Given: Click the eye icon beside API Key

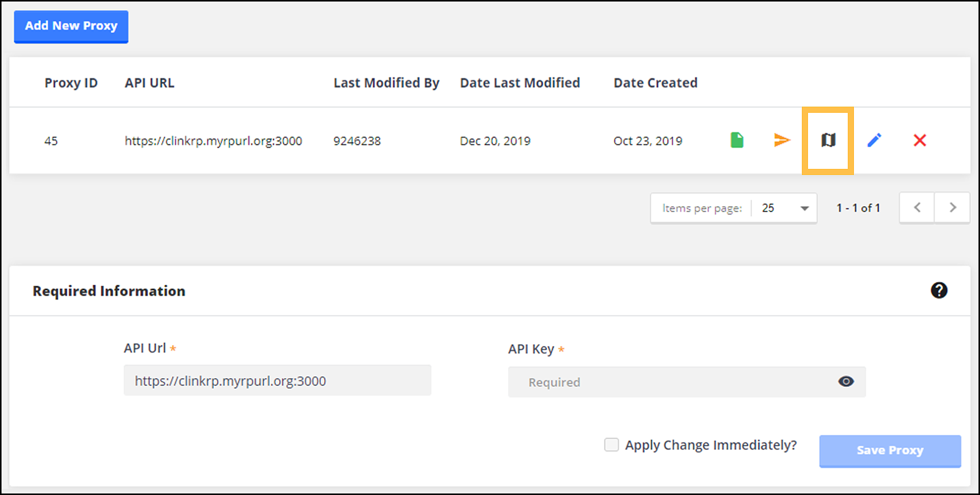Looking at the screenshot, I should pyautogui.click(x=846, y=381).
